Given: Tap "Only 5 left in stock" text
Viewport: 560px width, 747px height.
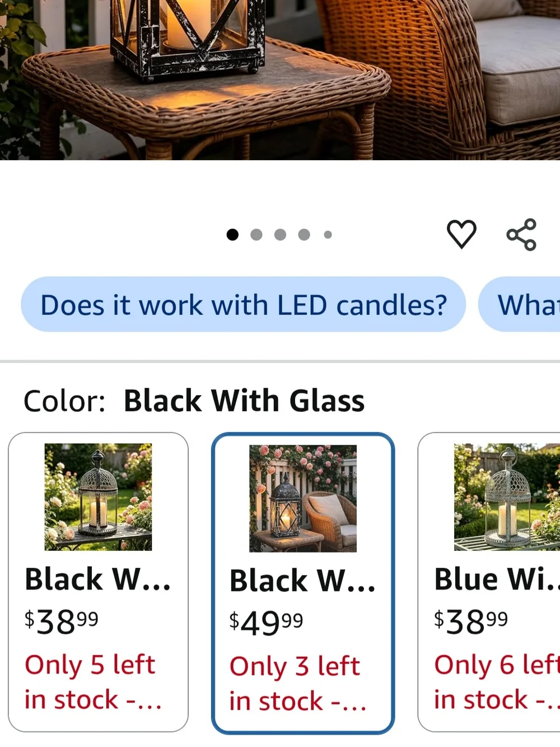Looking at the screenshot, I should [92, 682].
